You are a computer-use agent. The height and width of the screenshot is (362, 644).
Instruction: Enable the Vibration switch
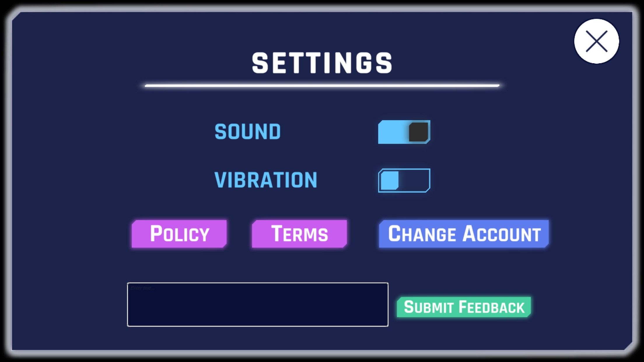(x=404, y=180)
